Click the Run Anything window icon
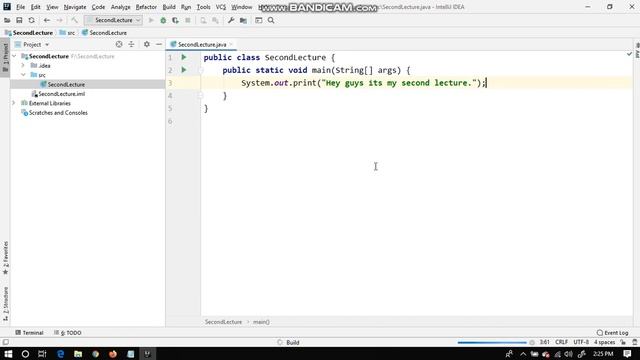Viewport: 640px width, 360px height. tap(259, 20)
